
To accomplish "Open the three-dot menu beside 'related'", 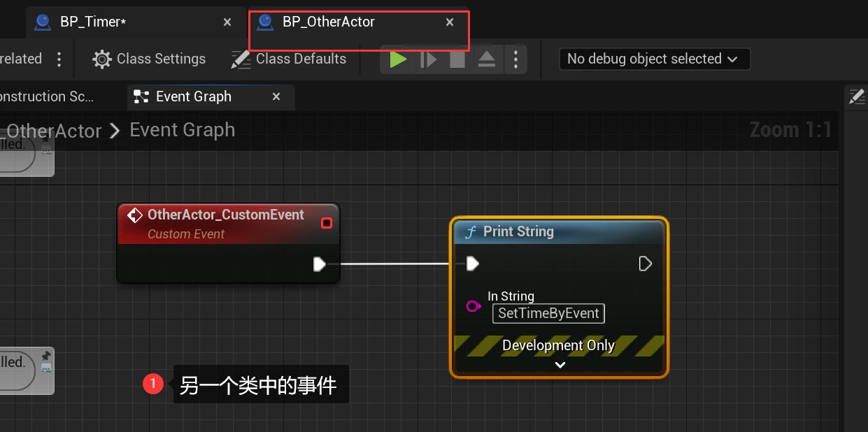I will tap(59, 59).
